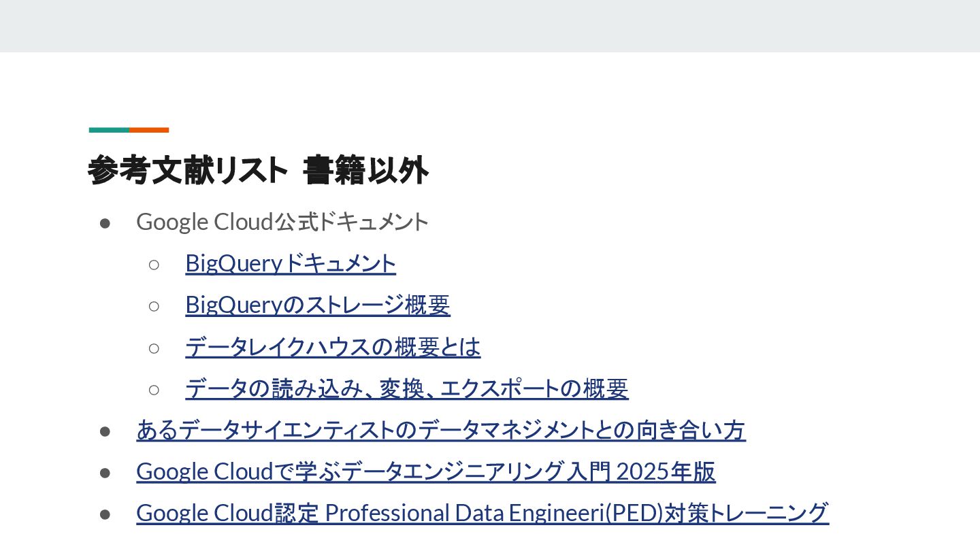Open データの読み込み、変換、エクスポートの概要 link
Viewport: 980px width, 551px height.
tap(407, 388)
